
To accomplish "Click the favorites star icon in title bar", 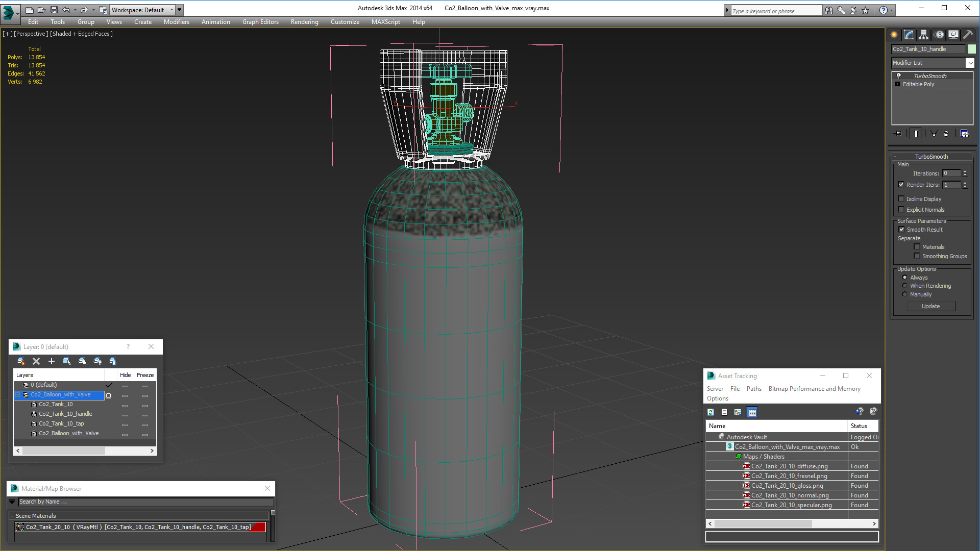I will pos(866,10).
